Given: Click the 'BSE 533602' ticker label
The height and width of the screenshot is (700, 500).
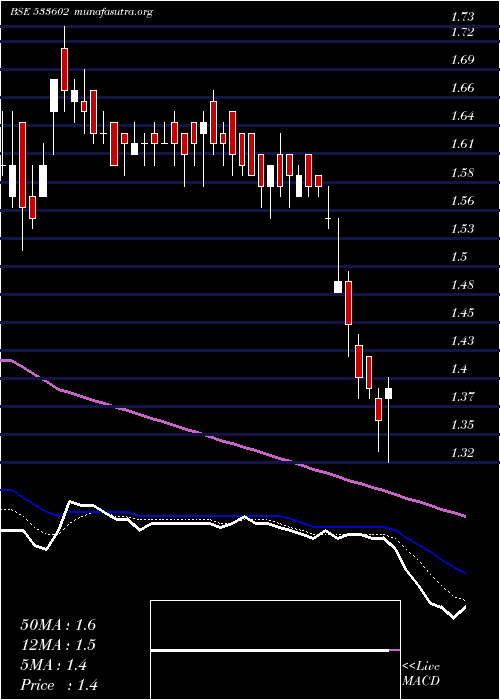Looking at the screenshot, I should tap(39, 12).
